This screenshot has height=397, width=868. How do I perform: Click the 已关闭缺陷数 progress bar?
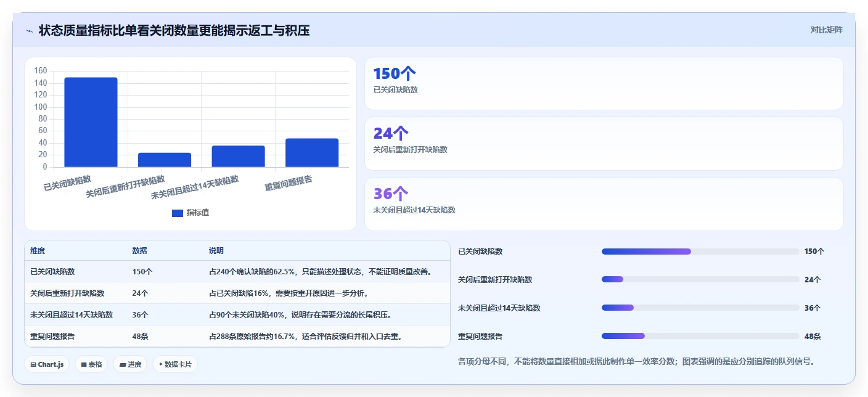(x=700, y=252)
